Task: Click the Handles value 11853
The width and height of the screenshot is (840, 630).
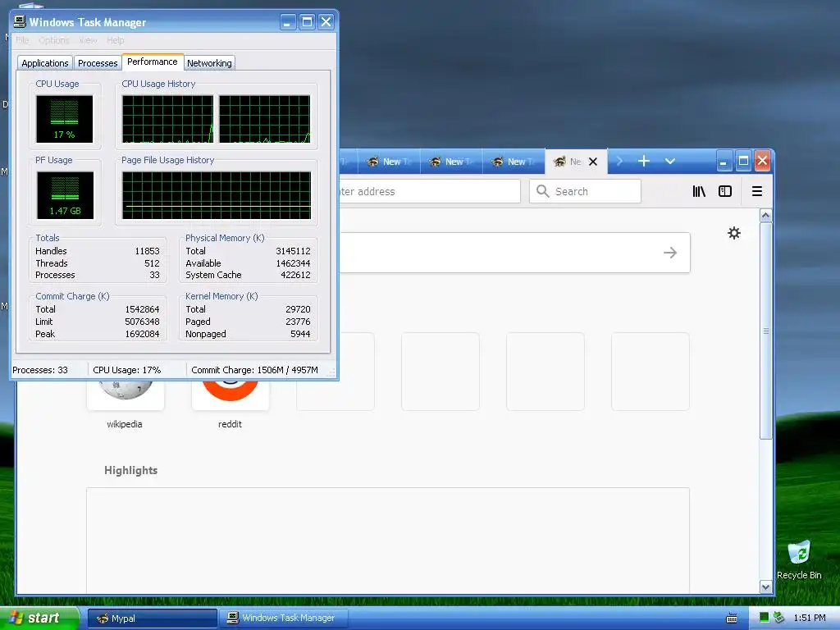Action: click(147, 251)
